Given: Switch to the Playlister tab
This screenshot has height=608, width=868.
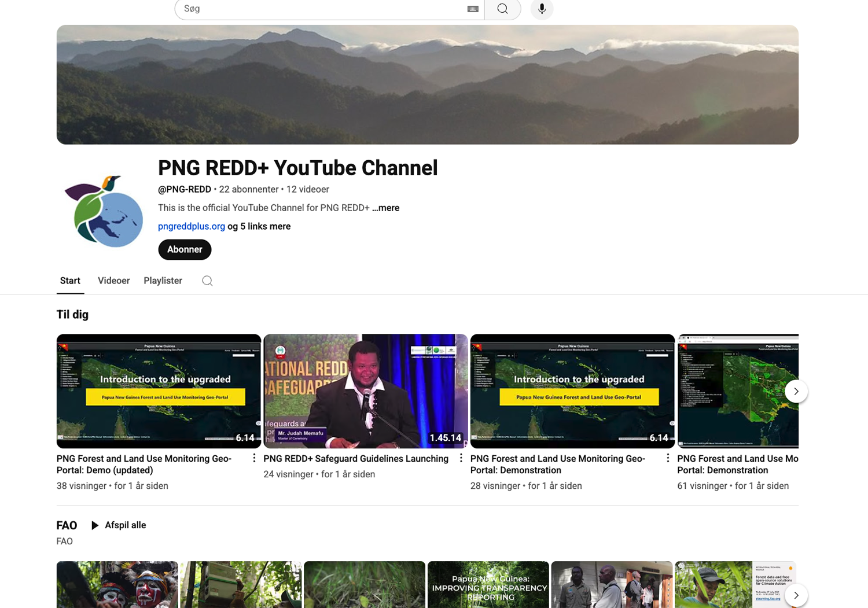Looking at the screenshot, I should [163, 281].
